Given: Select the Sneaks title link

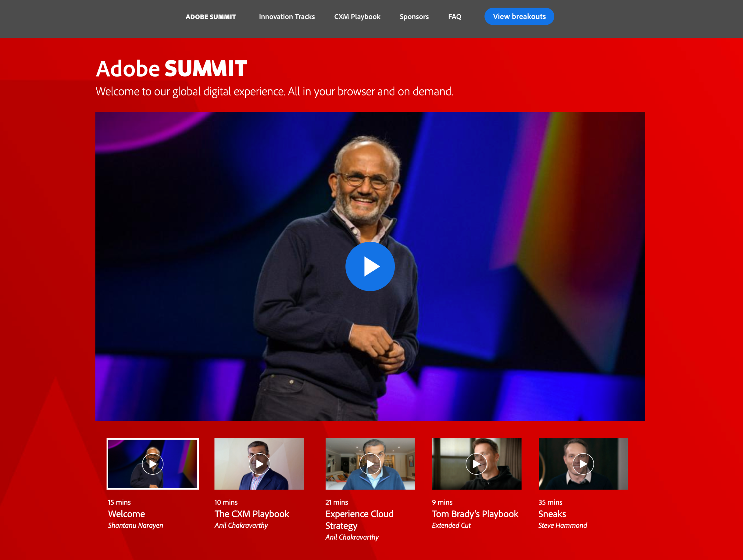Looking at the screenshot, I should (552, 514).
